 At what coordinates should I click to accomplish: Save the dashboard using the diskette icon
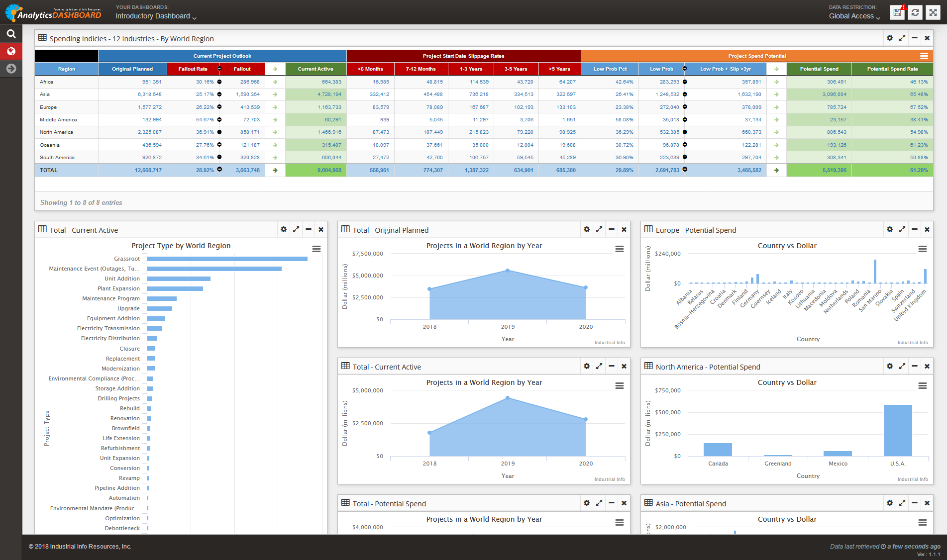(x=897, y=12)
